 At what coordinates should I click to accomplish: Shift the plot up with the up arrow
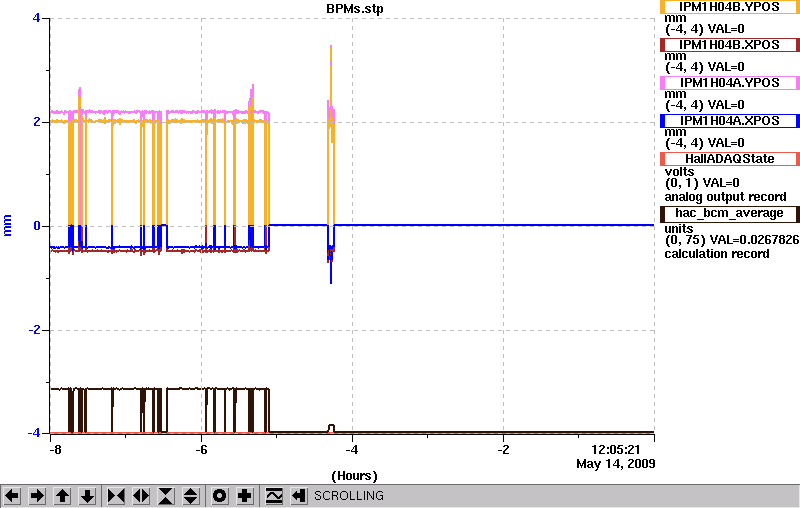[x=62, y=496]
